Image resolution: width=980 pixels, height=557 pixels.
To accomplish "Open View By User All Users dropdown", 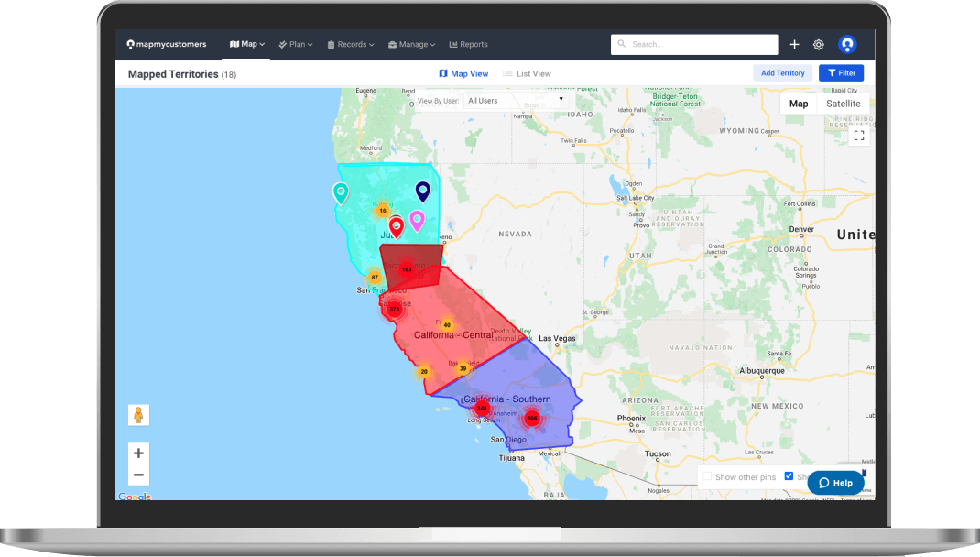I will 516,100.
